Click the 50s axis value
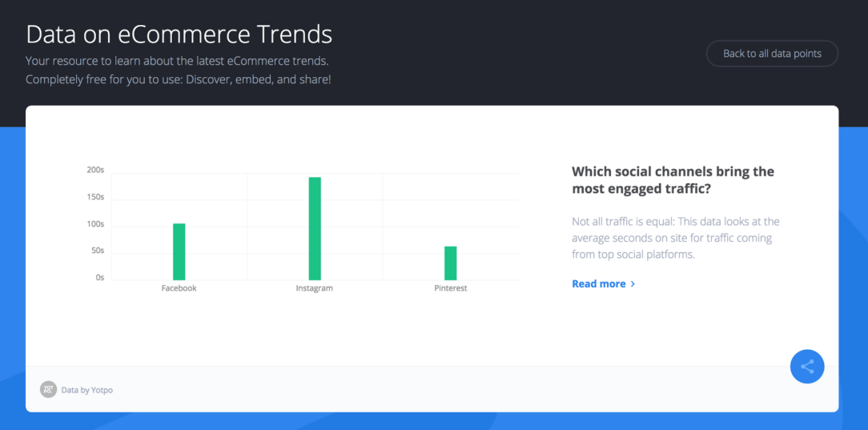868x430 pixels. pos(98,251)
